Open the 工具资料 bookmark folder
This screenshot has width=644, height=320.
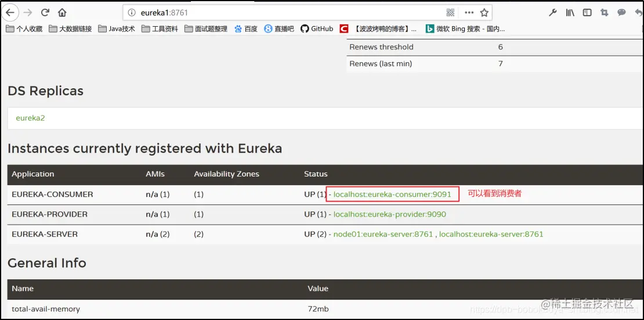tap(160, 29)
